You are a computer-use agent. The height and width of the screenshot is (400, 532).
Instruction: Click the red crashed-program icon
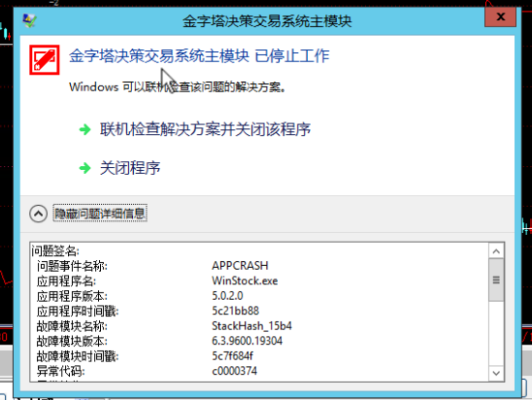[45, 60]
